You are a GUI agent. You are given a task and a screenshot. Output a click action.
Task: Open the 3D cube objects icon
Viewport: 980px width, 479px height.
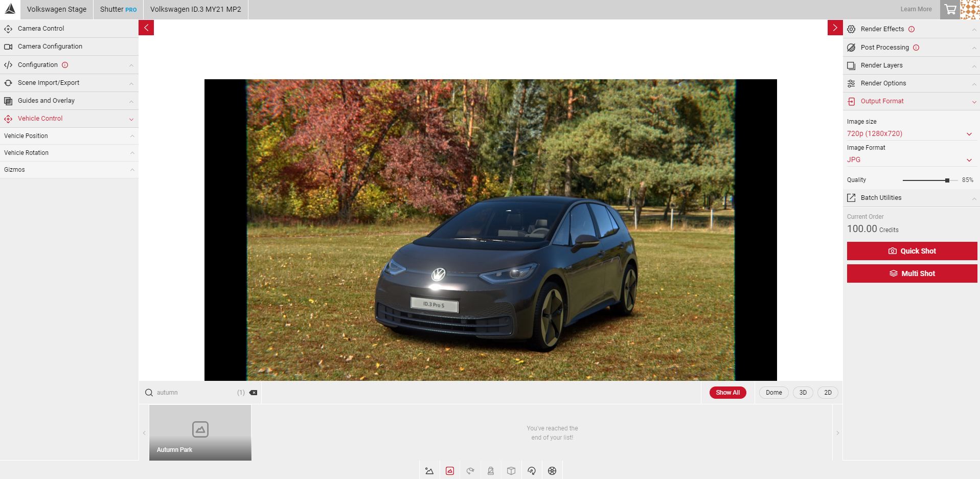click(511, 471)
